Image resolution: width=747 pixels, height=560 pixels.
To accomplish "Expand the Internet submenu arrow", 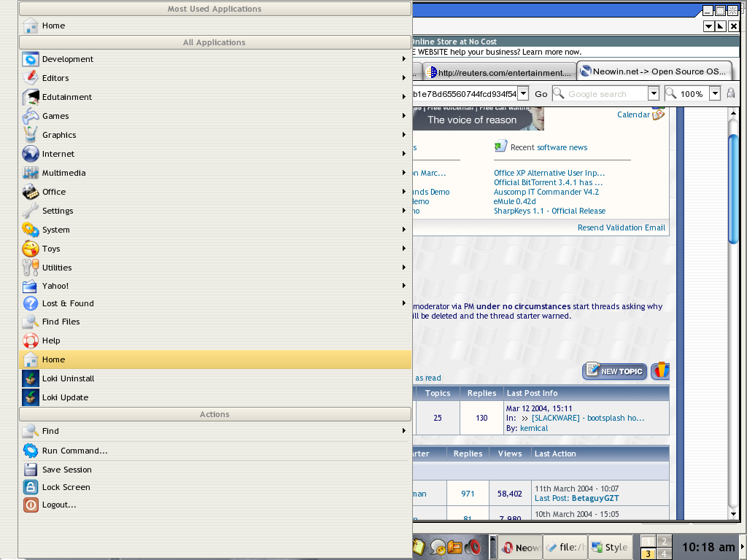I will click(403, 154).
